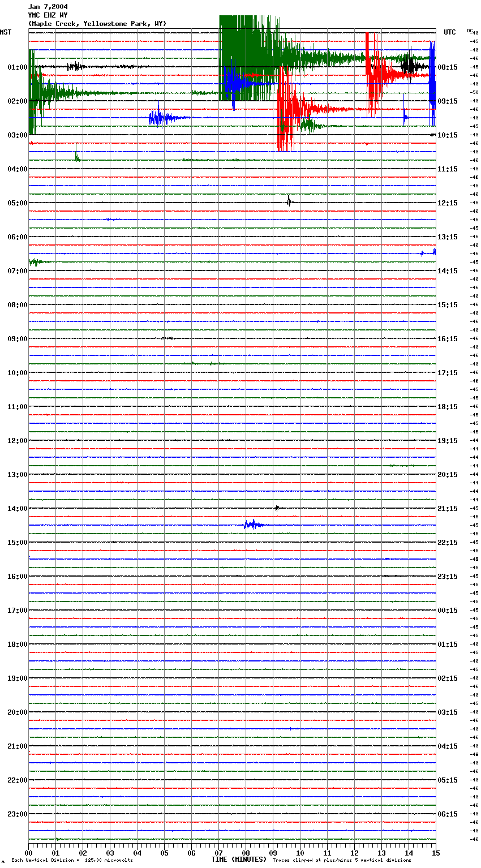Select the 12:00 MST row label

18,441
